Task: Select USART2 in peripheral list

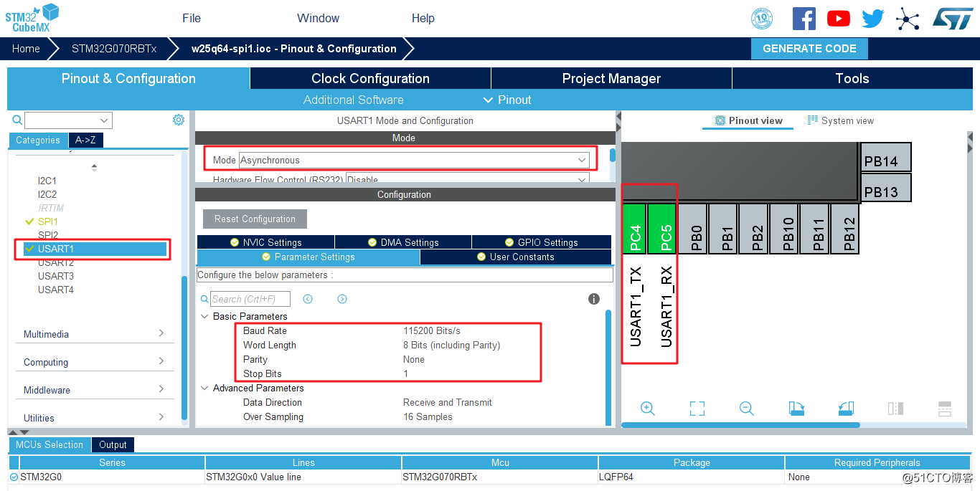Action: coord(56,262)
